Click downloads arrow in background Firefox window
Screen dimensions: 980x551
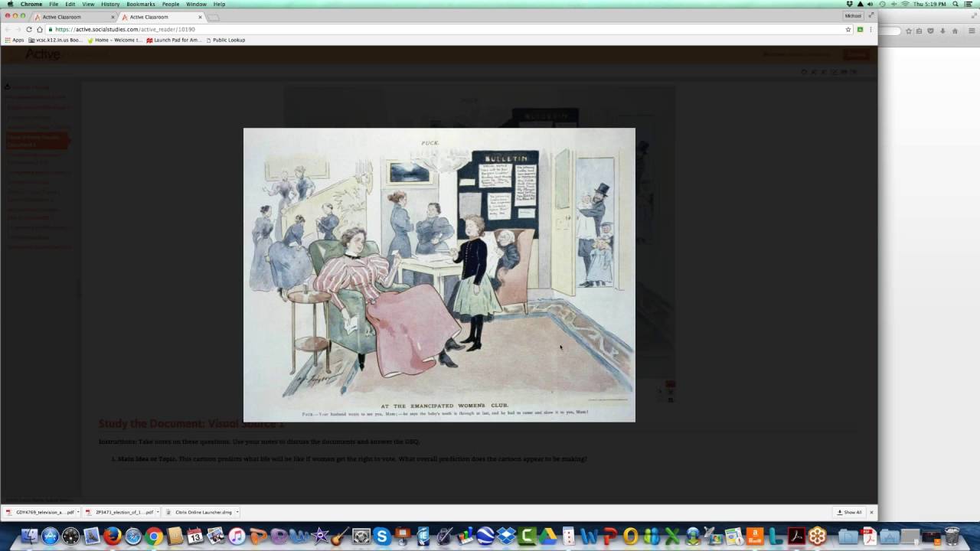click(x=942, y=31)
